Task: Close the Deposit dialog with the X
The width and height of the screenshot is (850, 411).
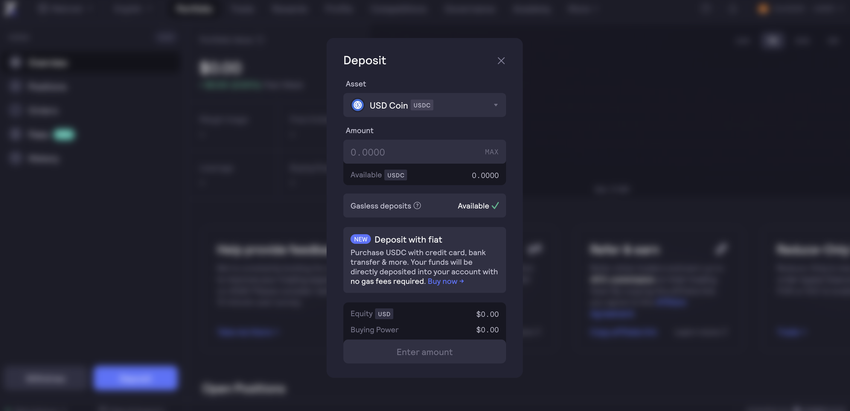Action: pyautogui.click(x=501, y=61)
